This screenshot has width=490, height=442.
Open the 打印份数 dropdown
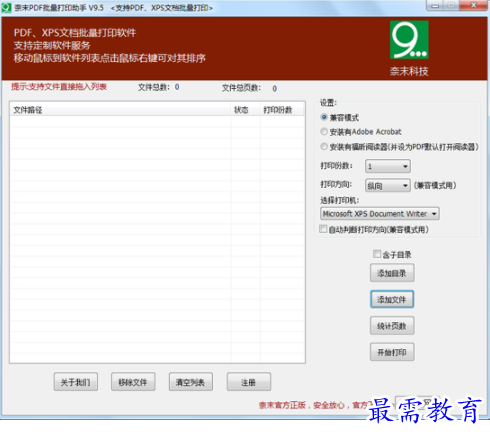point(388,166)
